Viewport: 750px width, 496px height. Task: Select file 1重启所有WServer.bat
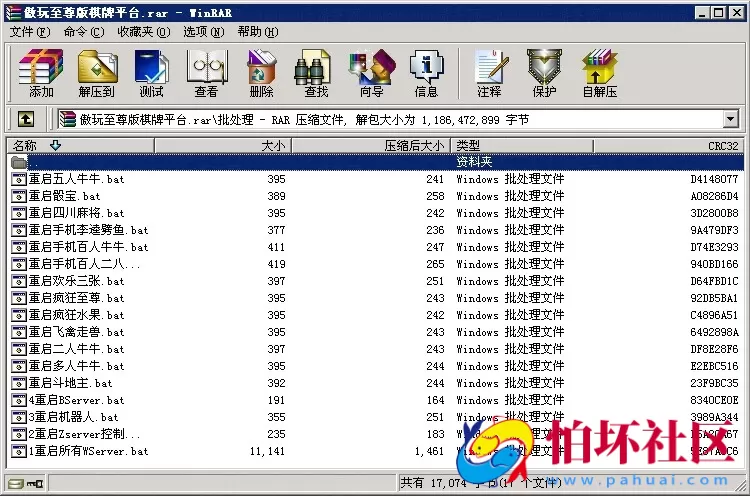point(88,451)
